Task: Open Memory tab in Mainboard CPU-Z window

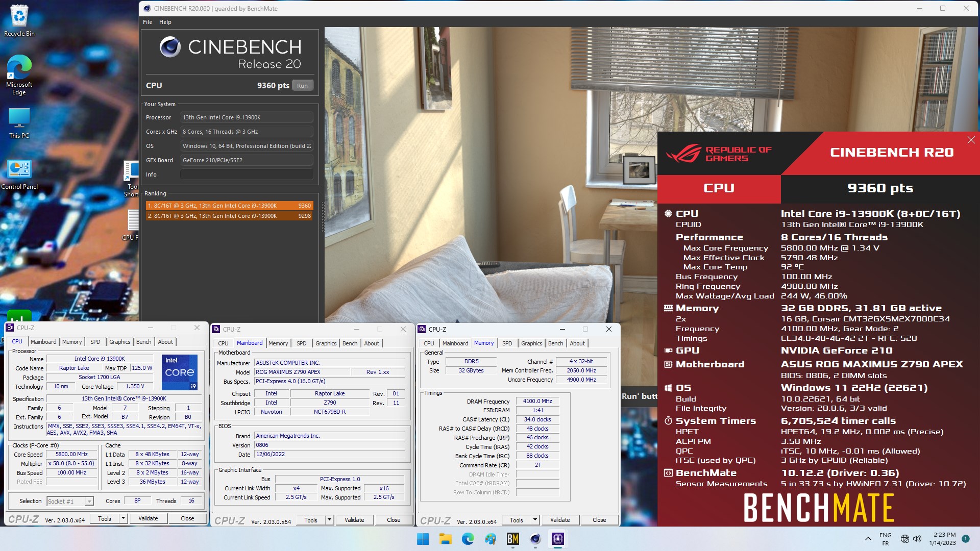Action: click(278, 343)
